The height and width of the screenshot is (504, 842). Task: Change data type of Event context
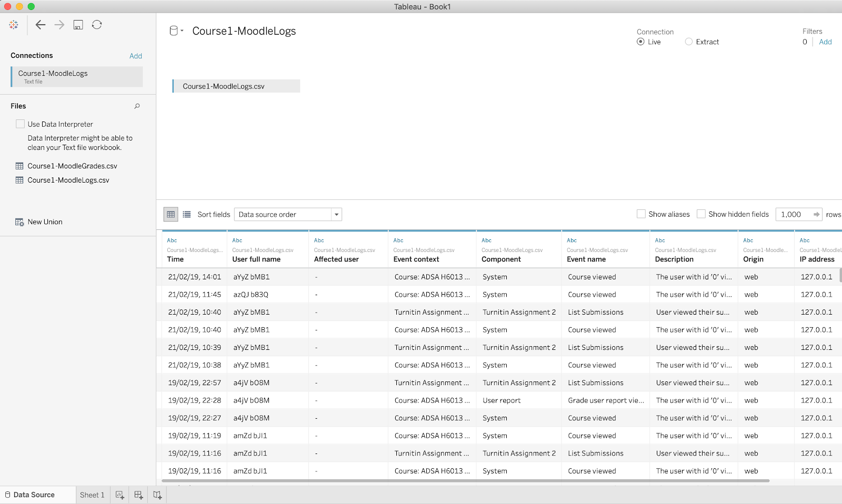[x=398, y=240]
